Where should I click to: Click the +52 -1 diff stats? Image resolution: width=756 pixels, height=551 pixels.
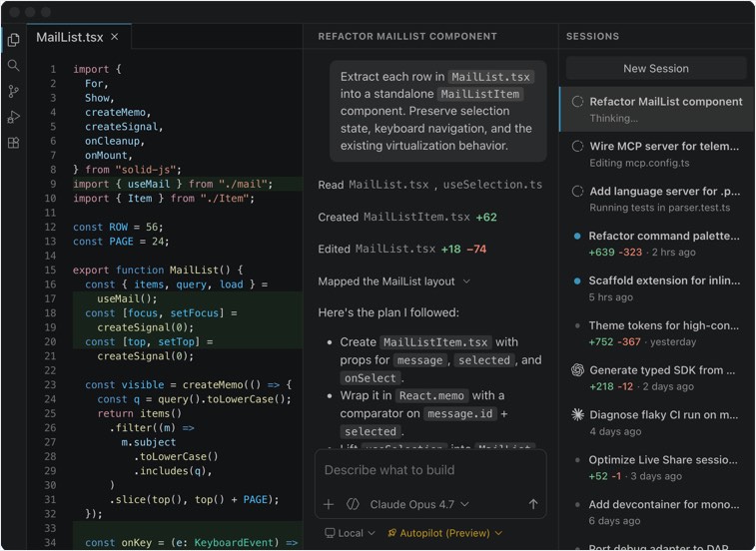pyautogui.click(x=605, y=476)
